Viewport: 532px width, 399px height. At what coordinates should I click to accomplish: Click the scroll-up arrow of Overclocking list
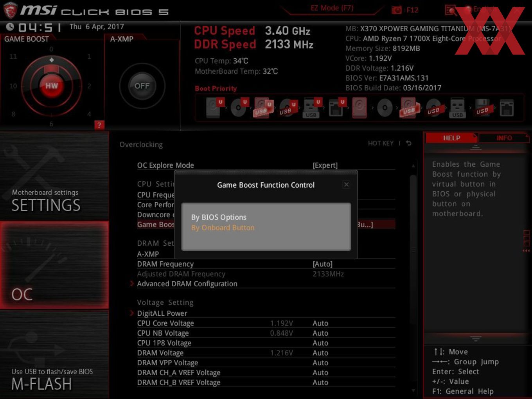(413, 166)
